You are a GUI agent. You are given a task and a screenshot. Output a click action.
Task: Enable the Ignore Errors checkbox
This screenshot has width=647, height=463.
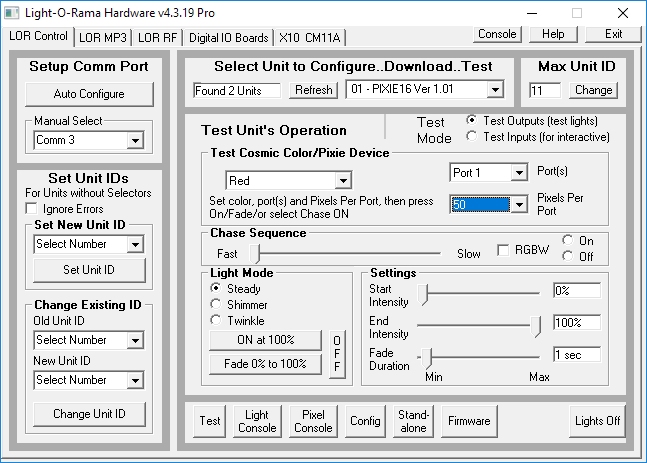tap(31, 209)
